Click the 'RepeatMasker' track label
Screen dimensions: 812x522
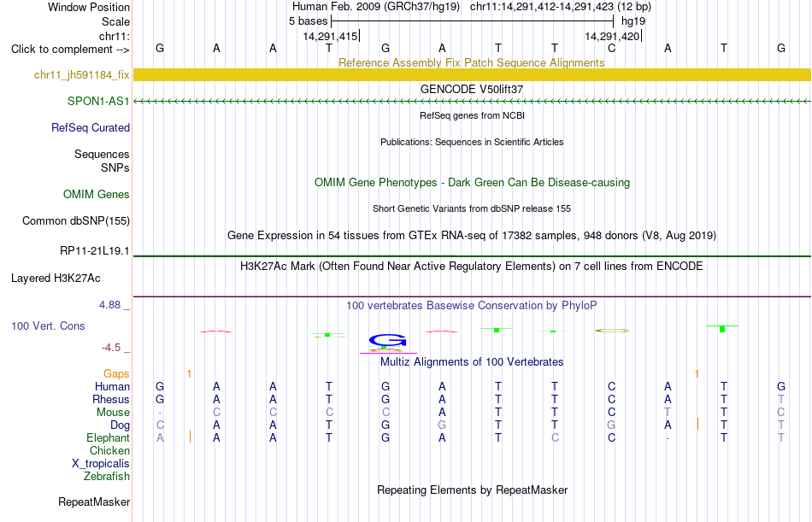(x=94, y=501)
